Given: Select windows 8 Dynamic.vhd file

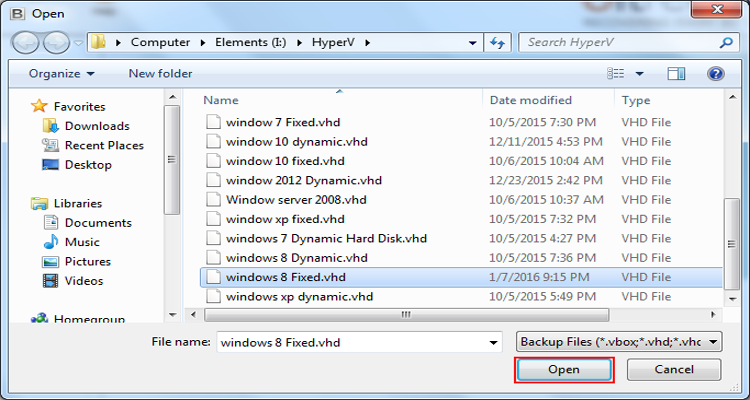Looking at the screenshot, I should click(297, 258).
